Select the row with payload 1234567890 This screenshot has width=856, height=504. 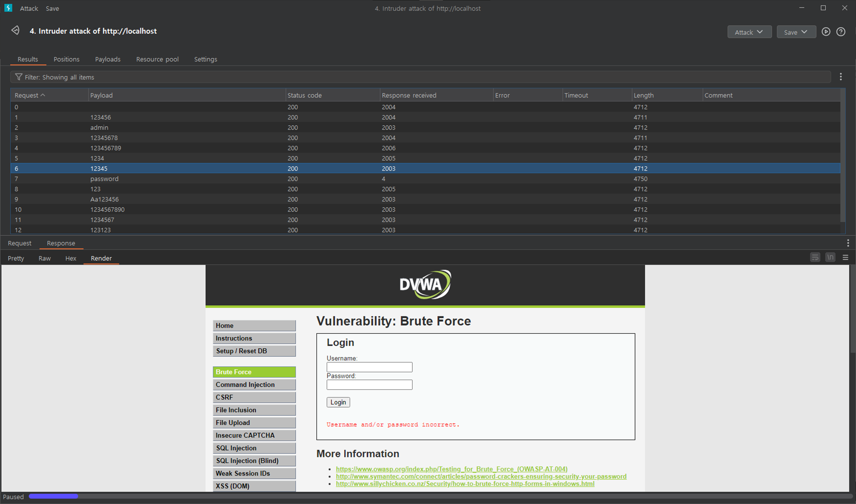point(425,209)
